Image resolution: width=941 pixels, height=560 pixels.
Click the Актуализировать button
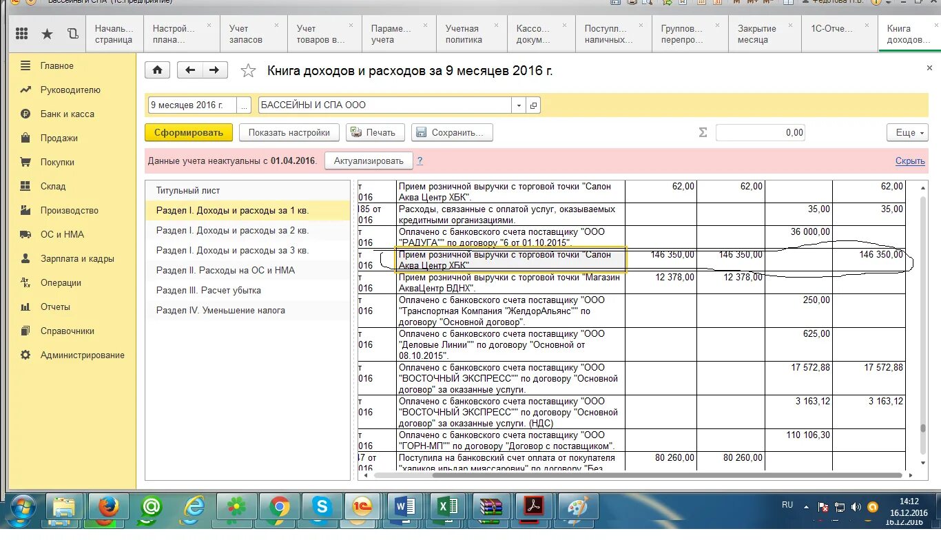coord(369,160)
